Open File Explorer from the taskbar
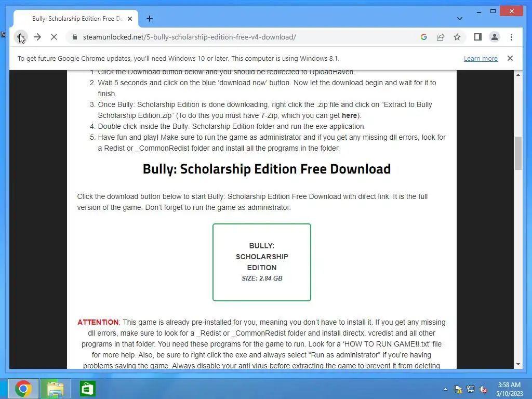Screen dimensions: 532x399 point(55,389)
